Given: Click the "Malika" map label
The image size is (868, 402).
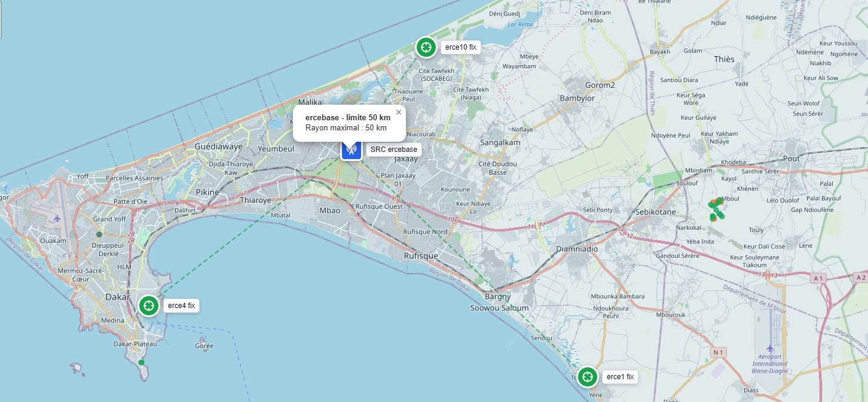Looking at the screenshot, I should coord(310,103).
